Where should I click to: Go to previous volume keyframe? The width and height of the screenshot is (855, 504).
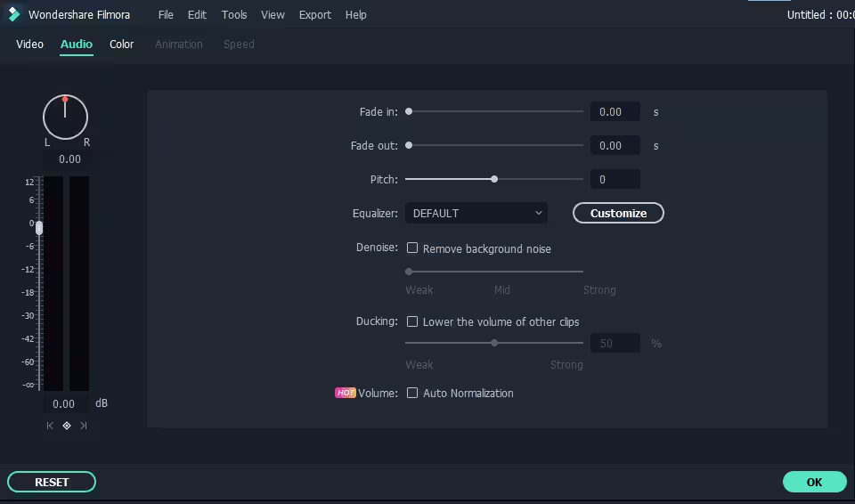click(x=50, y=426)
